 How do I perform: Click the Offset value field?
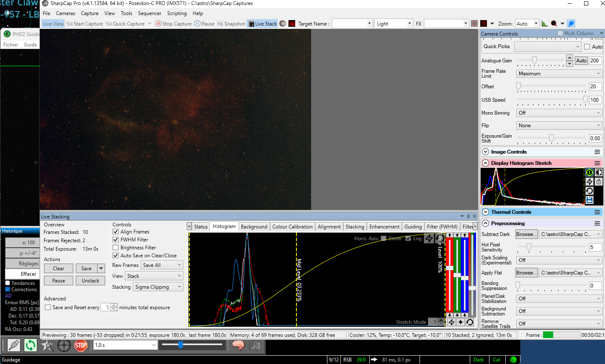(x=595, y=87)
